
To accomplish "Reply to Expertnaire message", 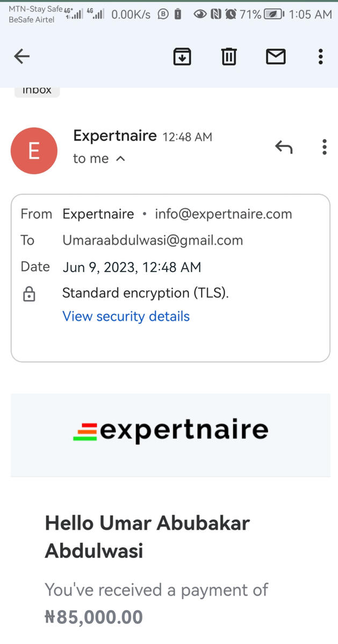I will (284, 147).
